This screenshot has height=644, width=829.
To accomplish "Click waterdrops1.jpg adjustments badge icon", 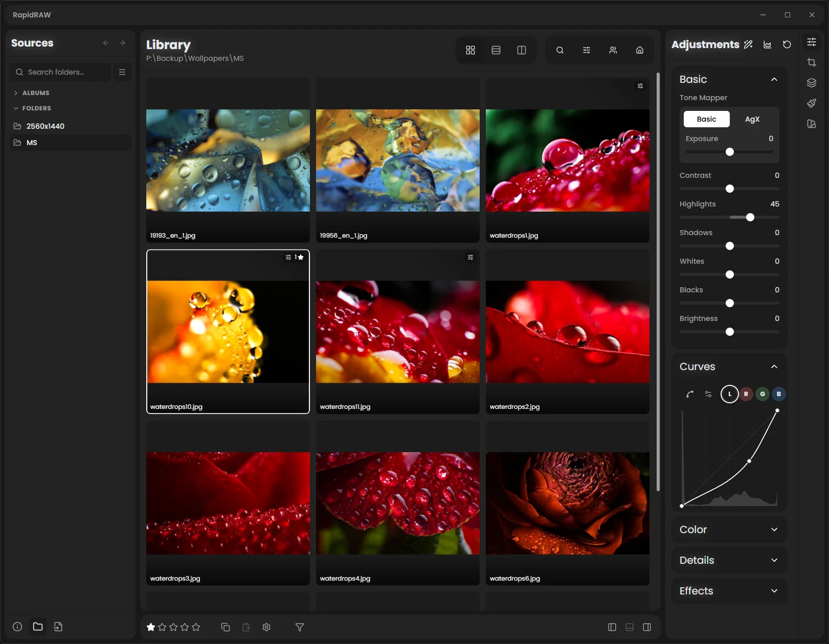I will tap(640, 86).
